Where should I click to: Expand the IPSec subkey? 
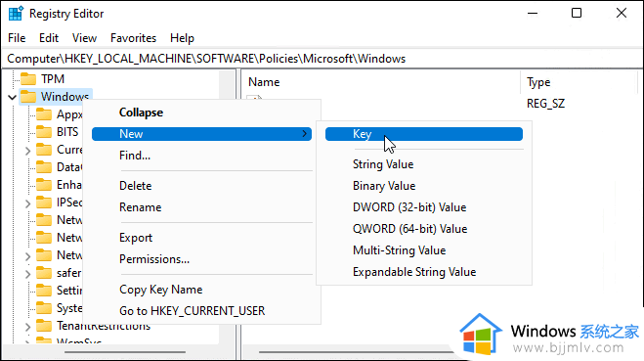pos(28,203)
